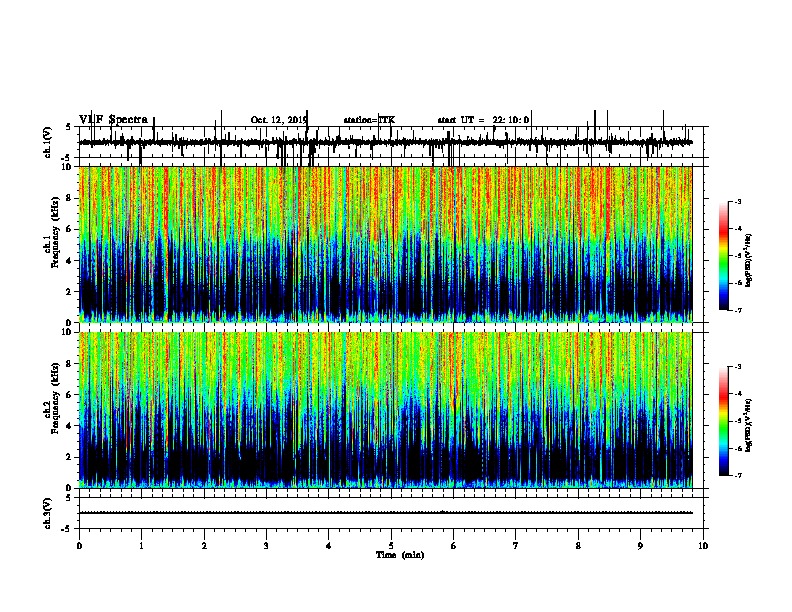Click the "ch.1(V)" waveform axis label

pyautogui.click(x=47, y=142)
